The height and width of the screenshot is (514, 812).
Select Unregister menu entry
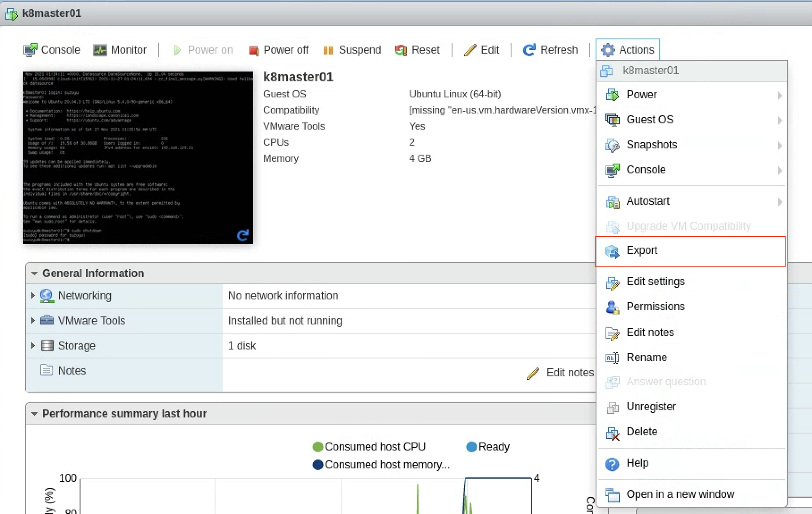coord(692,407)
